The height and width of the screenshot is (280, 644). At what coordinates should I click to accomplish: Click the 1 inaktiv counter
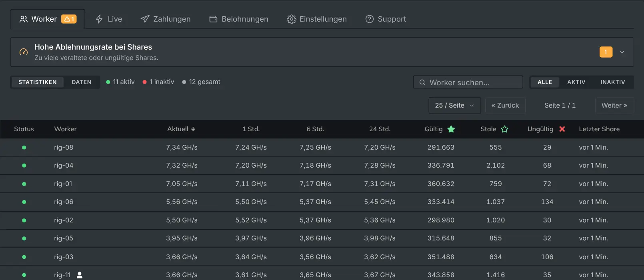(x=158, y=82)
